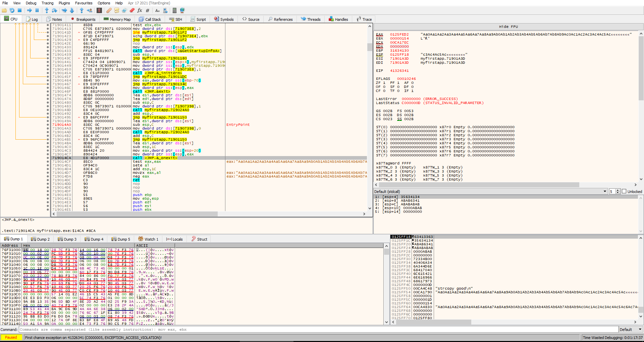The width and height of the screenshot is (644, 342).
Task: Switch to the Dump 2 tab
Action: 40,239
